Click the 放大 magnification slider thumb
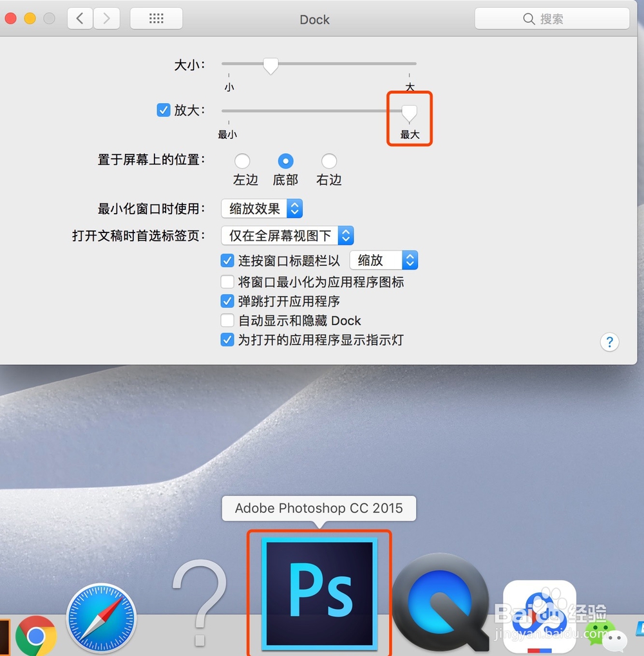This screenshot has height=656, width=644. (409, 113)
